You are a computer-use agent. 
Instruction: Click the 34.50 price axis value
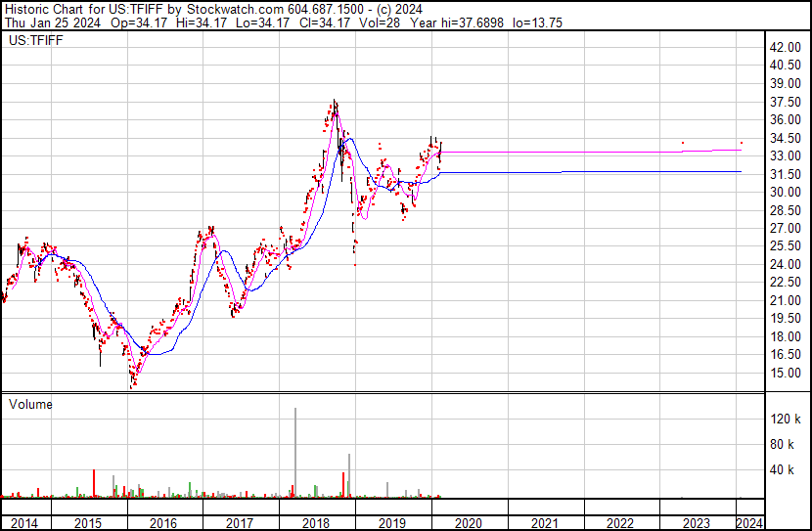pos(786,138)
